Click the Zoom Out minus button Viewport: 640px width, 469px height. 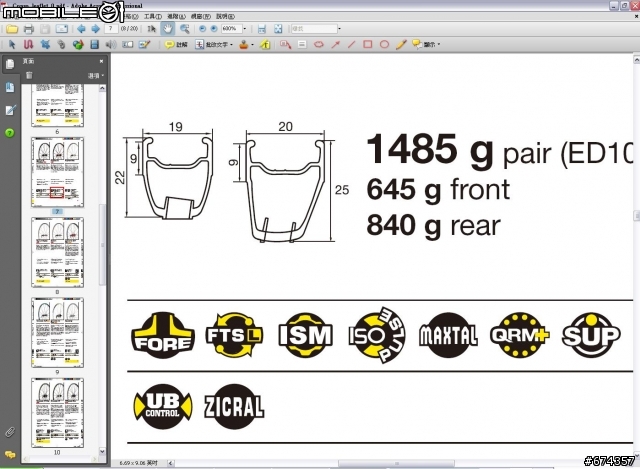pos(202,29)
